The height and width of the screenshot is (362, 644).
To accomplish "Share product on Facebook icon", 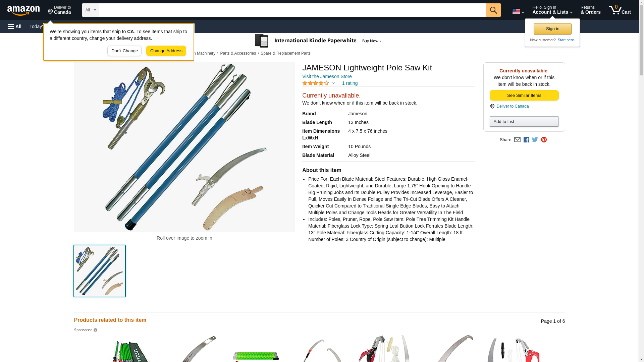I will (526, 140).
